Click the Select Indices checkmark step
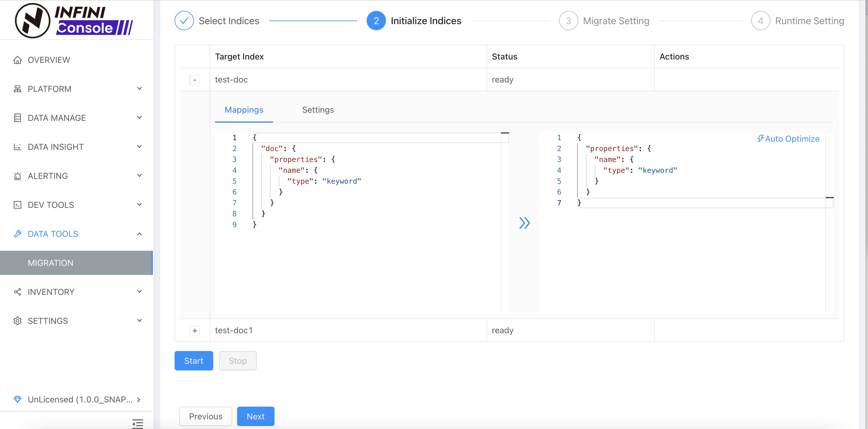 click(x=184, y=21)
